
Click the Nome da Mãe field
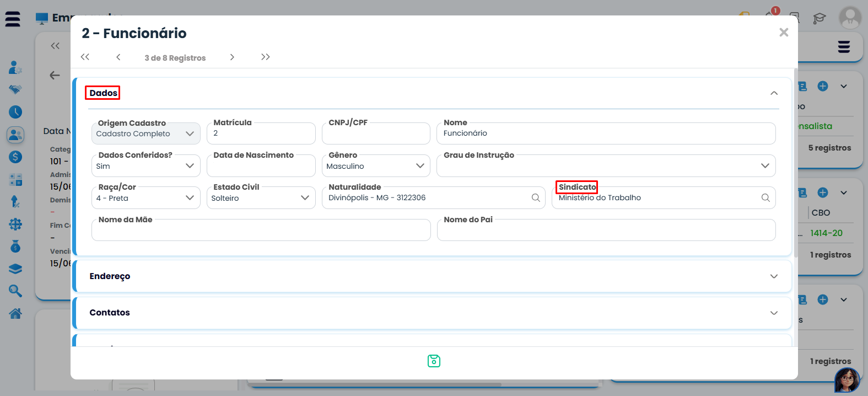(x=261, y=230)
